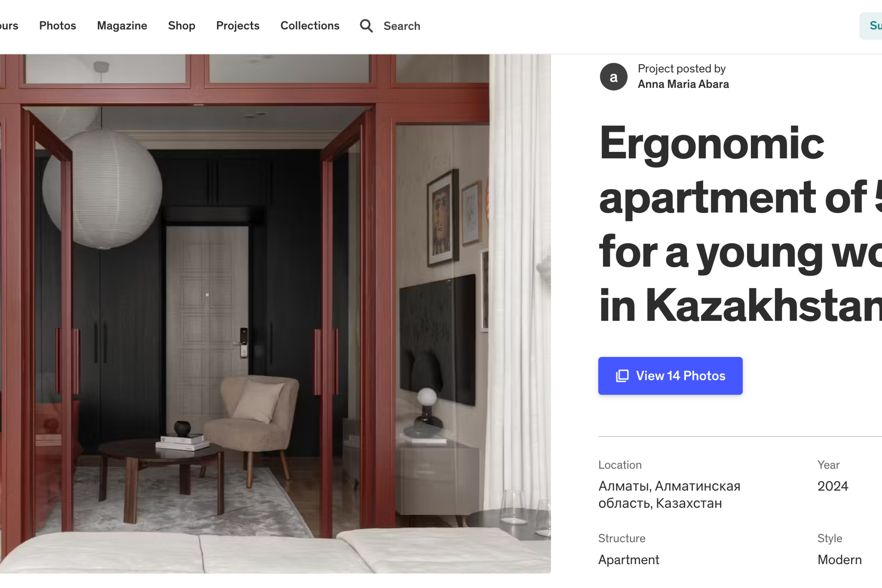This screenshot has height=588, width=882.
Task: Select the Modern style value
Action: click(x=839, y=559)
